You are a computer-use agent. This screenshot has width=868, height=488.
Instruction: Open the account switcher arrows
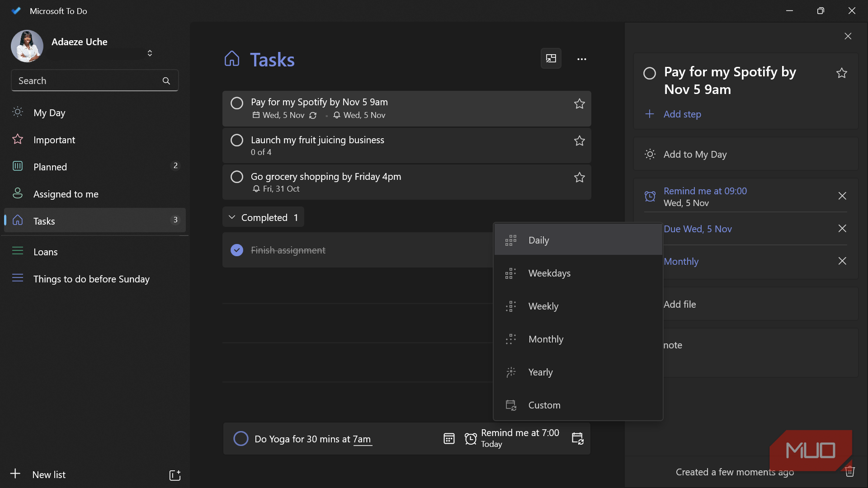(x=150, y=53)
